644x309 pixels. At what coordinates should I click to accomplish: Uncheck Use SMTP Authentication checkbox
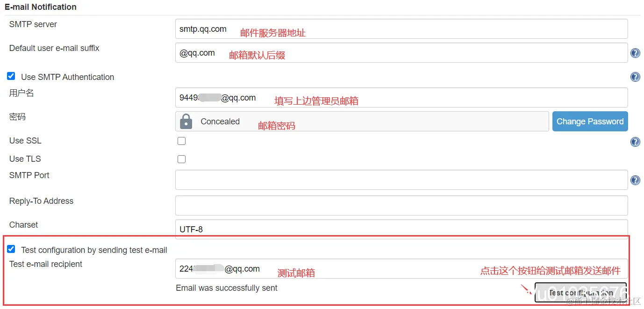click(11, 76)
